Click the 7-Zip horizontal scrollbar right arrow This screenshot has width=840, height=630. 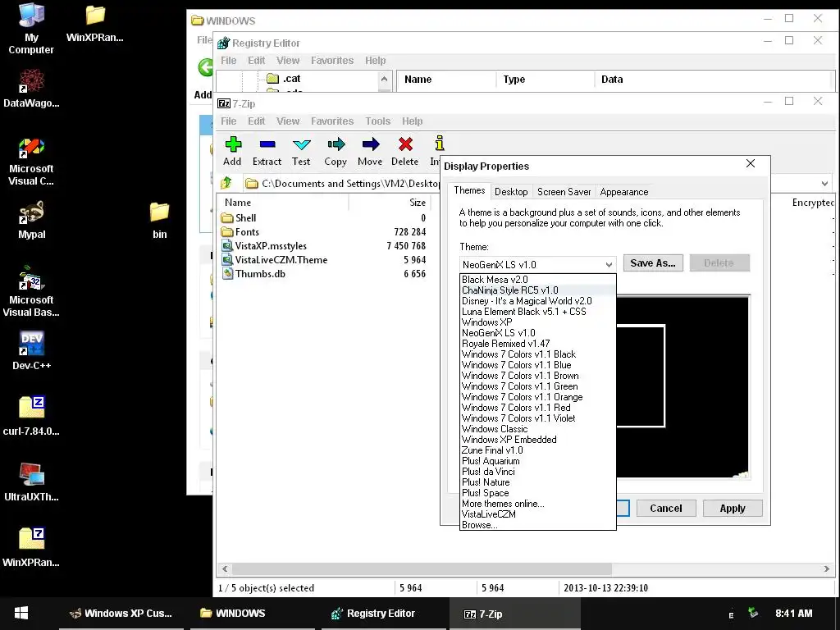click(x=827, y=568)
